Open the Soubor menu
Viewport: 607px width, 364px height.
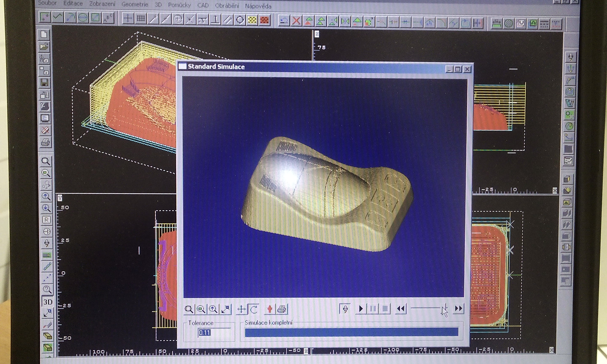point(47,3)
